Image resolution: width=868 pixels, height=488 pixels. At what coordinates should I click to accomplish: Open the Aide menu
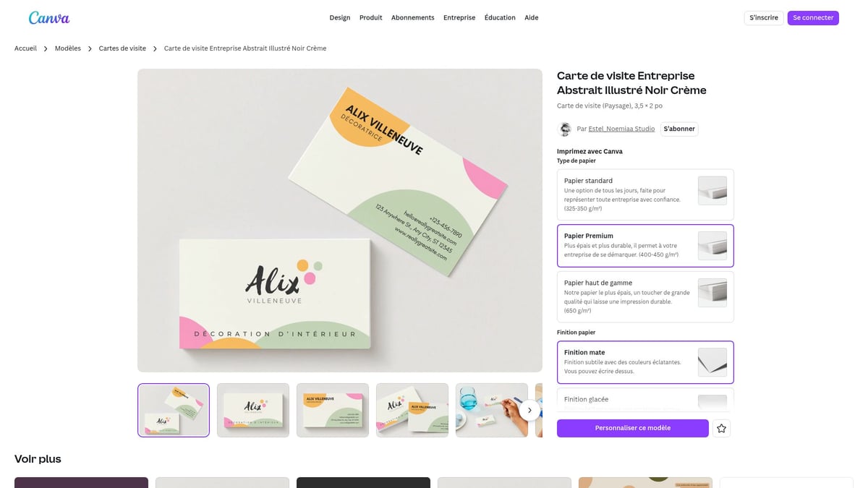click(532, 17)
